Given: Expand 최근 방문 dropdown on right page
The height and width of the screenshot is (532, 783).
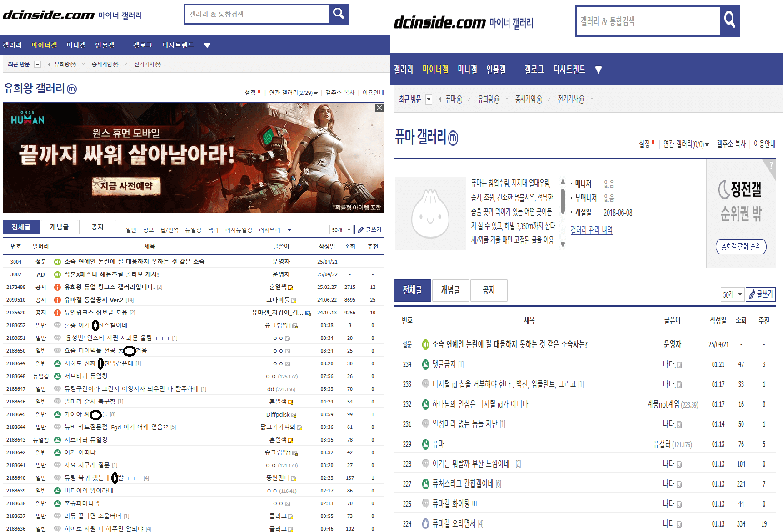Looking at the screenshot, I should (x=429, y=99).
